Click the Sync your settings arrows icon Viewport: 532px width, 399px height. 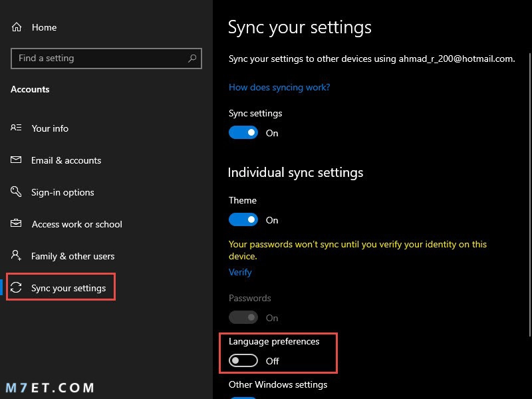click(16, 287)
